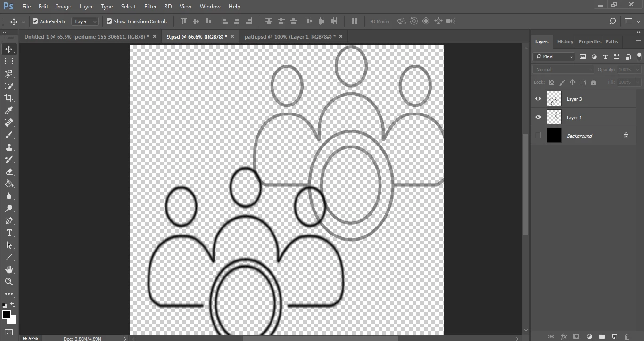Select the History Brush tool
This screenshot has height=341, width=644.
pos(9,159)
